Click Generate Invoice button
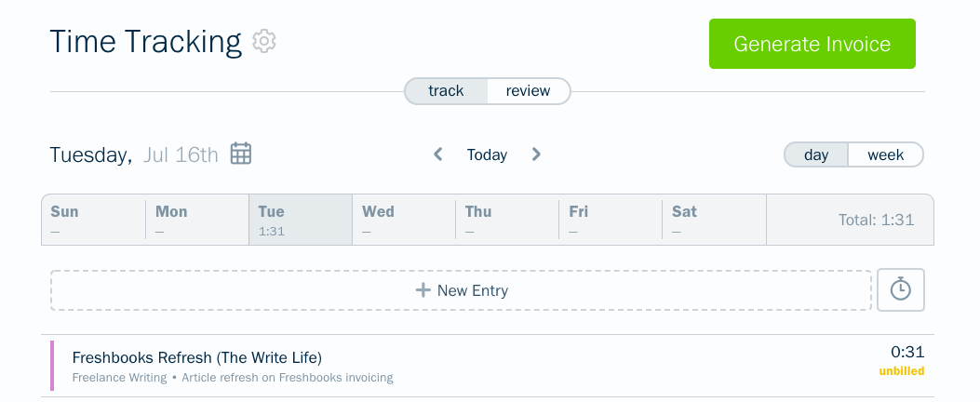980x402 pixels. tap(812, 44)
